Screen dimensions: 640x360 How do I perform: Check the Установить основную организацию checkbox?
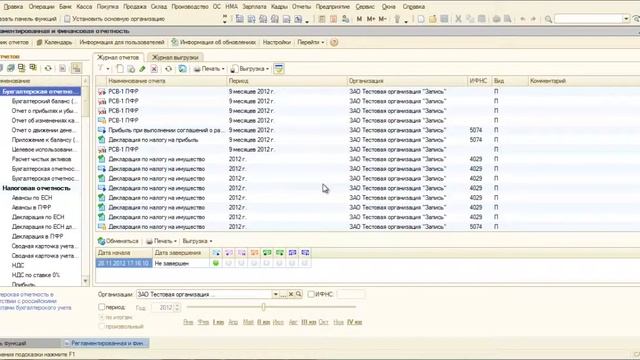pyautogui.click(x=68, y=19)
